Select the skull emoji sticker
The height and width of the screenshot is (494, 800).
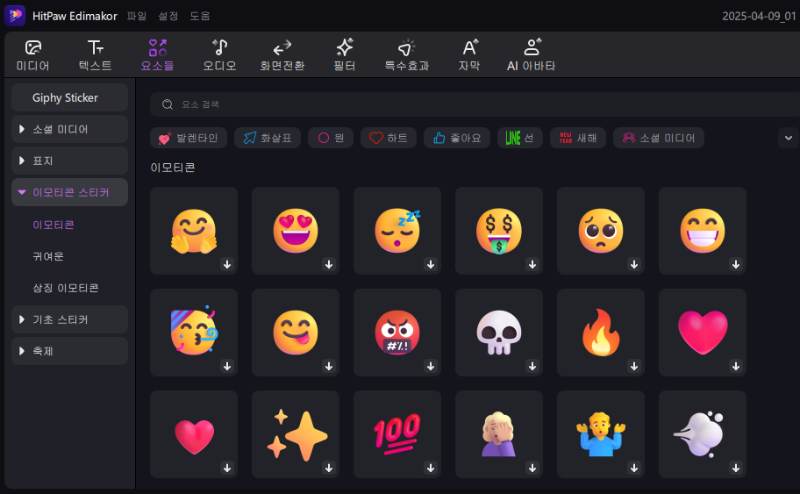499,332
